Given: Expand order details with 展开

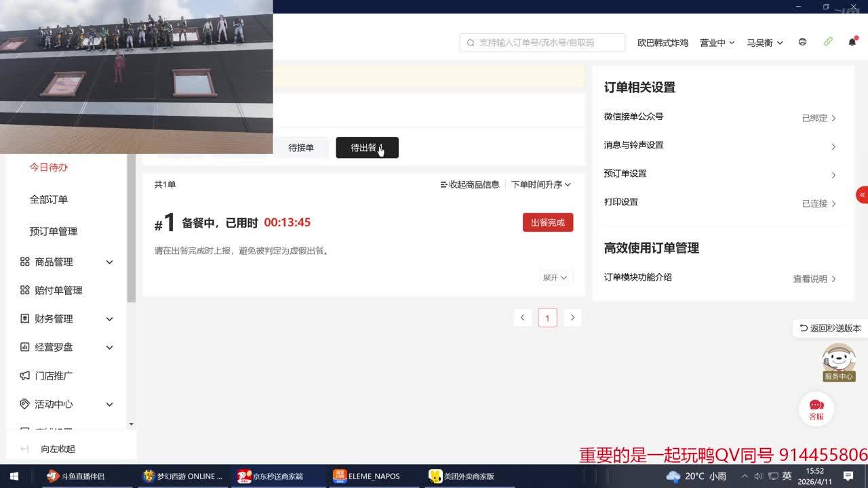Looking at the screenshot, I should [x=555, y=278].
